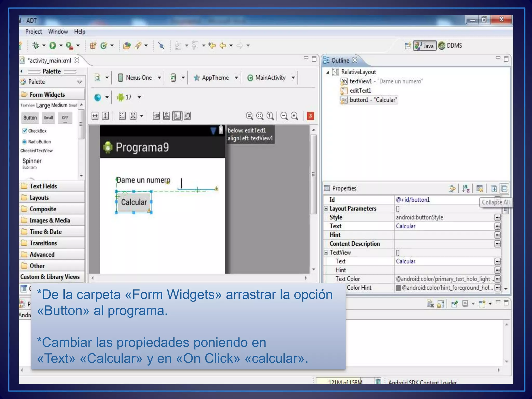Image resolution: width=532 pixels, height=399 pixels.
Task: Click the Zoom Out magnifier icon
Action: (x=284, y=116)
